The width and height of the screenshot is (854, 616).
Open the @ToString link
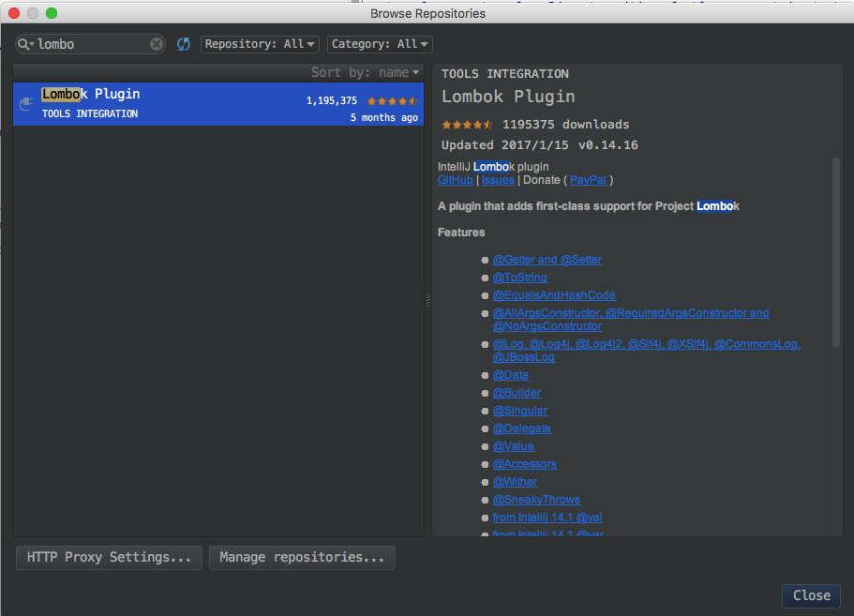click(520, 278)
